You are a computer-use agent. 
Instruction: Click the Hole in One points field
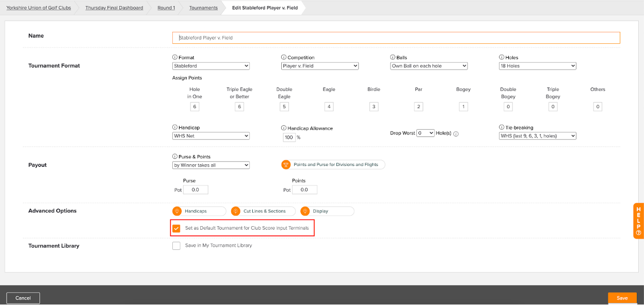(195, 107)
